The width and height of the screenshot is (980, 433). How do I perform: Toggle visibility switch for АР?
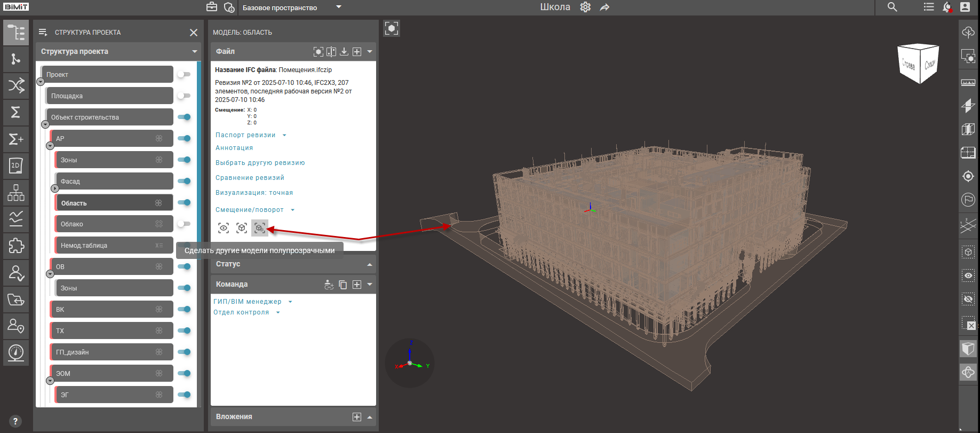tap(184, 138)
